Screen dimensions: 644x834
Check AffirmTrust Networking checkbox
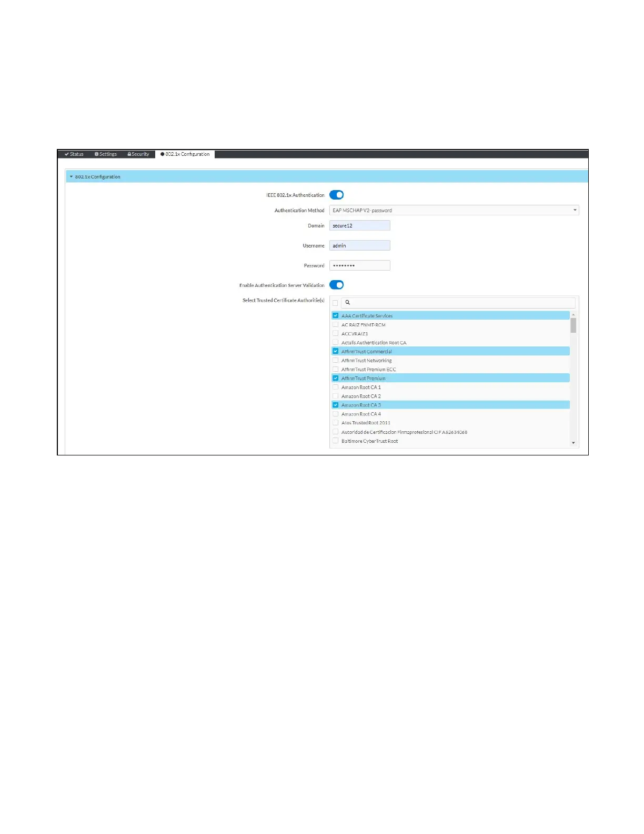point(335,360)
